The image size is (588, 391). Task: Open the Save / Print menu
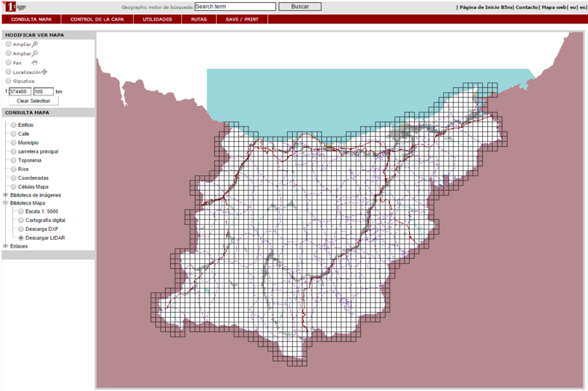pyautogui.click(x=241, y=19)
